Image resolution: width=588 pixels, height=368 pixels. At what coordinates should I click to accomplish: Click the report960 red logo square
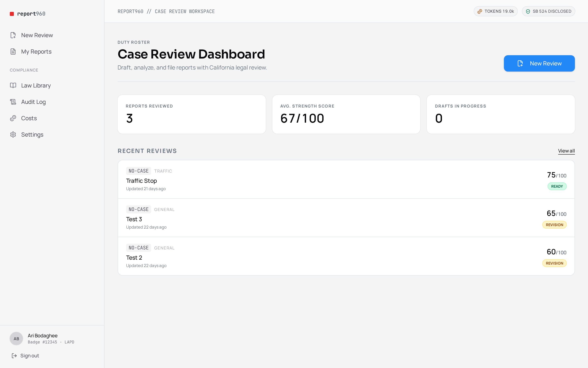coord(12,14)
